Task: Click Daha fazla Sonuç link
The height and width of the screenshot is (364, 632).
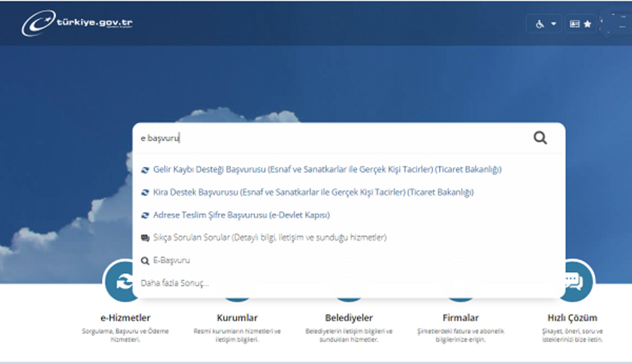Action: click(x=175, y=283)
